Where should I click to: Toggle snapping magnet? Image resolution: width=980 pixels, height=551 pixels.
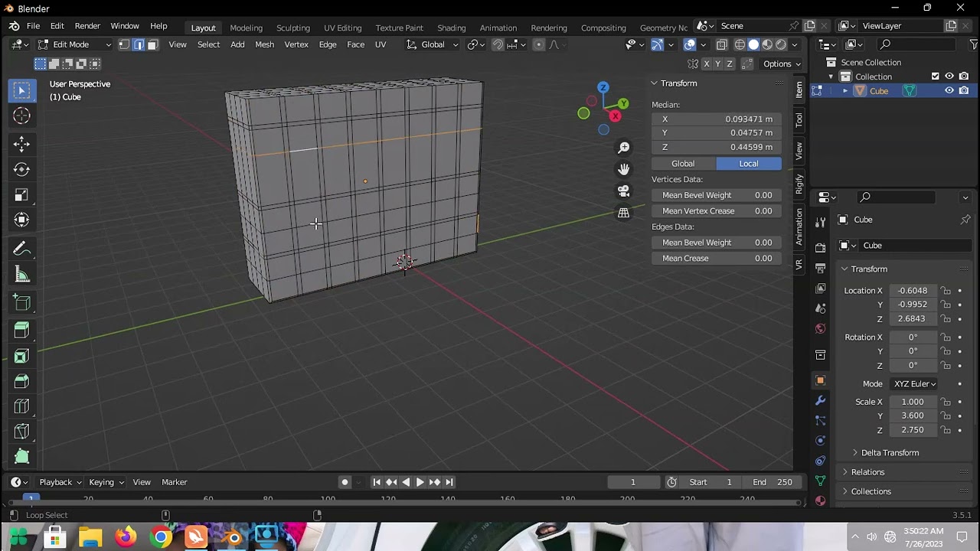(x=498, y=44)
